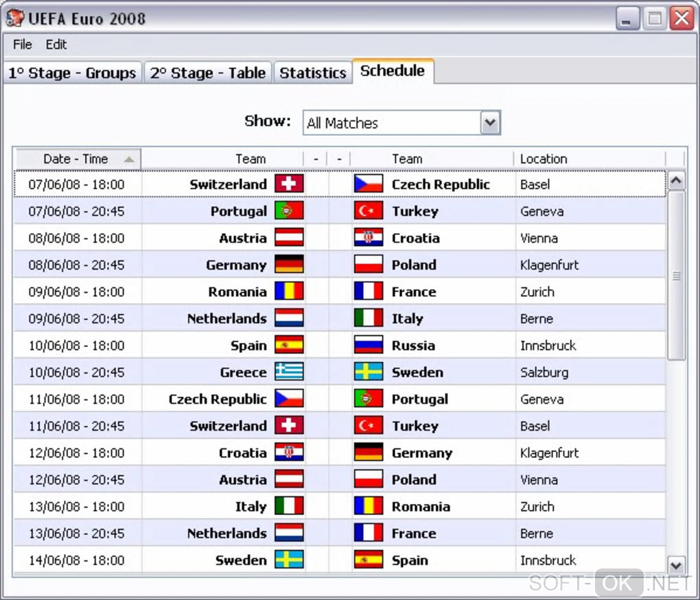The height and width of the screenshot is (600, 700).
Task: Click the UEFA Euro 2008 title bar icon
Action: coord(14,18)
